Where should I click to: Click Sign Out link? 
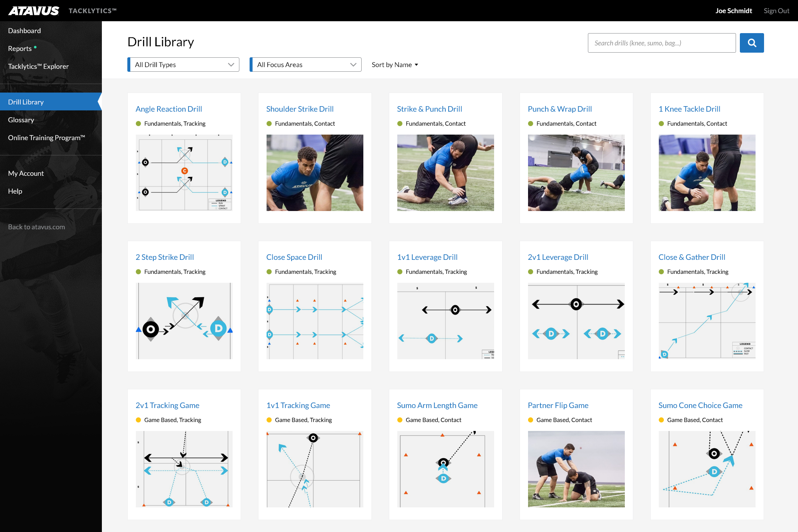pyautogui.click(x=776, y=11)
